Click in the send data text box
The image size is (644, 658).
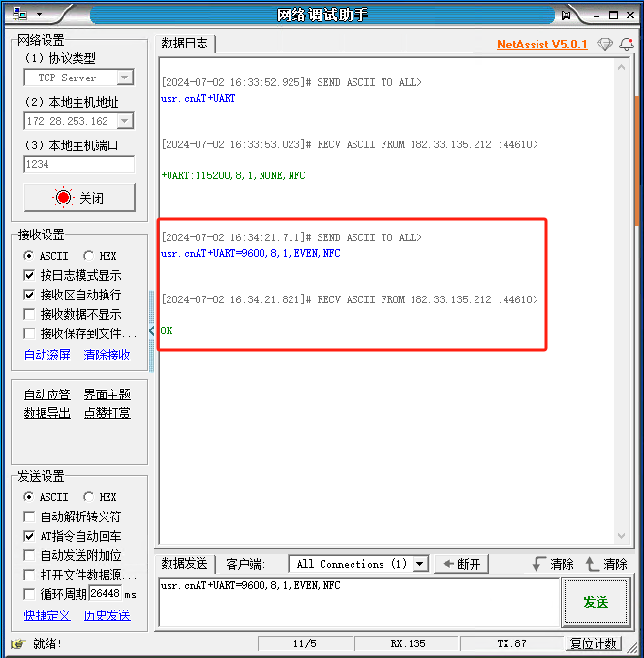click(x=359, y=602)
